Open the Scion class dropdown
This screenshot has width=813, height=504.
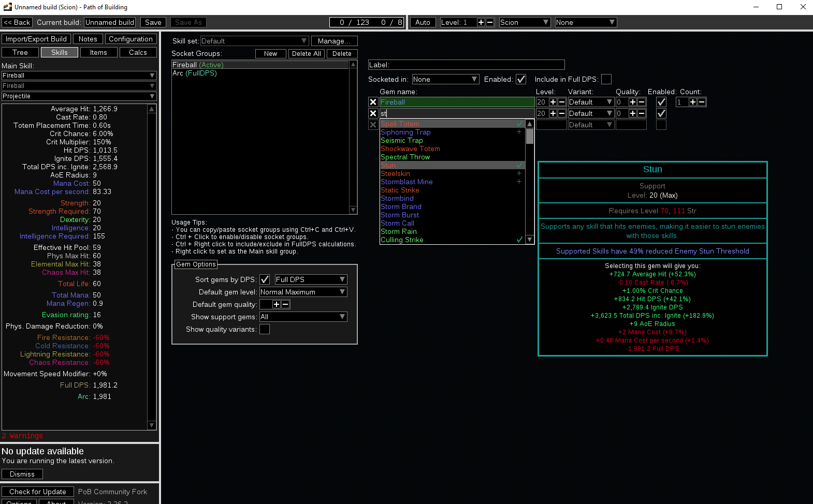pyautogui.click(x=525, y=22)
